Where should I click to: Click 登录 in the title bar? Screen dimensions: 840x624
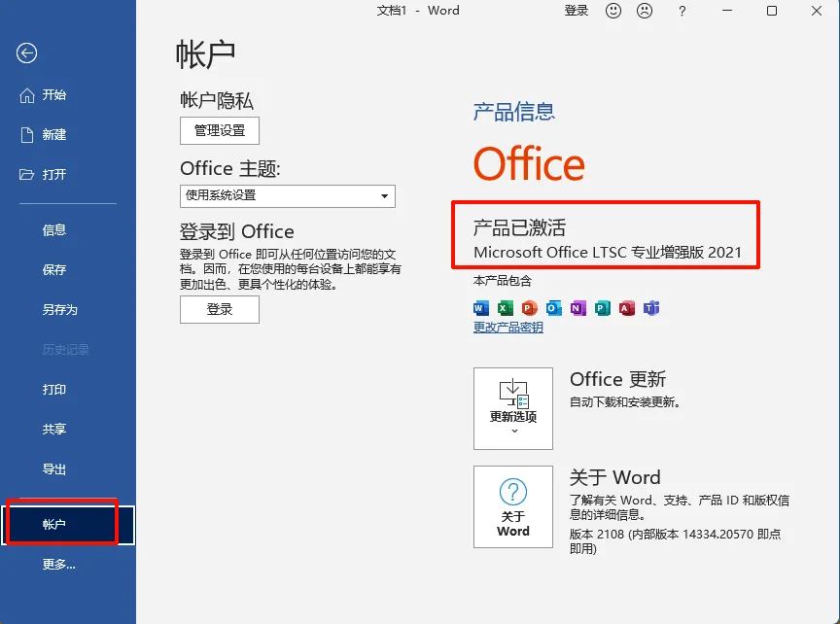click(577, 11)
